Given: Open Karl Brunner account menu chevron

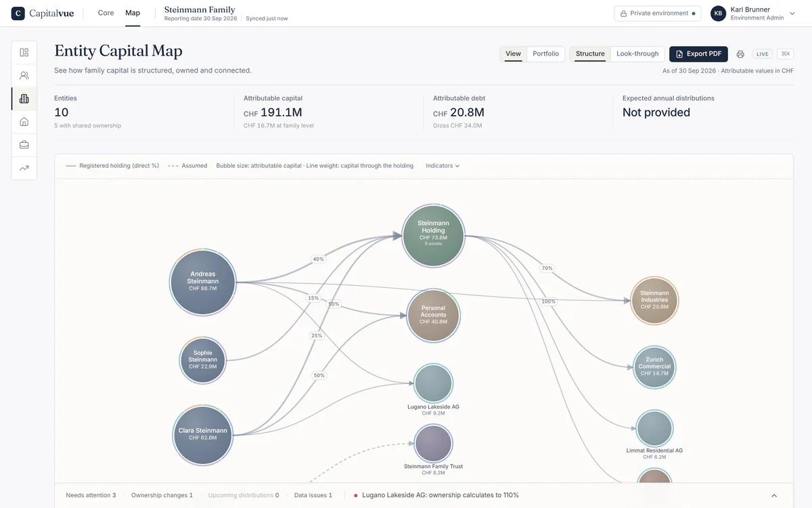Looking at the screenshot, I should [792, 14].
